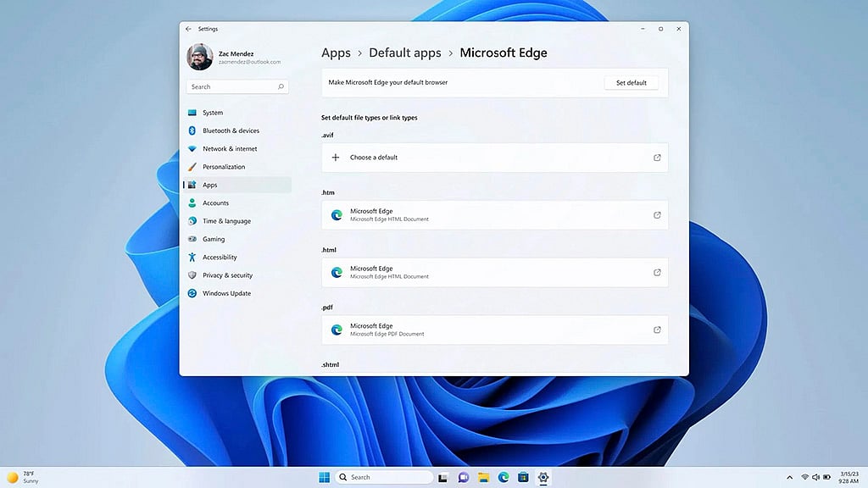The height and width of the screenshot is (488, 868).
Task: Click the Zac Mendez profile picture
Action: click(200, 57)
